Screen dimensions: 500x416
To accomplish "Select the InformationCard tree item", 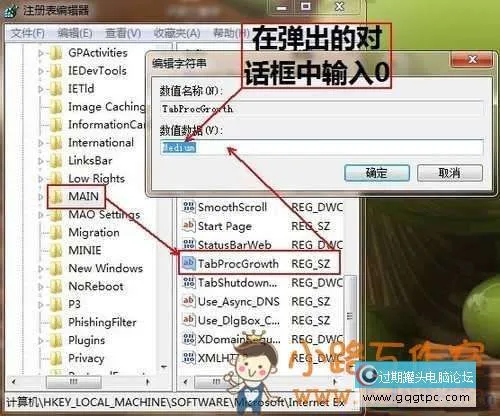I will (x=106, y=125).
